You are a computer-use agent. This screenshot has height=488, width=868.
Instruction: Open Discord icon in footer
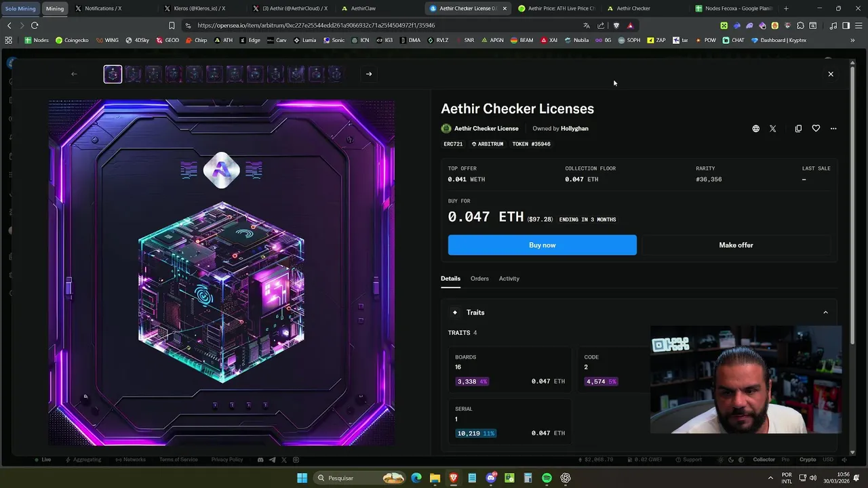pos(260,460)
